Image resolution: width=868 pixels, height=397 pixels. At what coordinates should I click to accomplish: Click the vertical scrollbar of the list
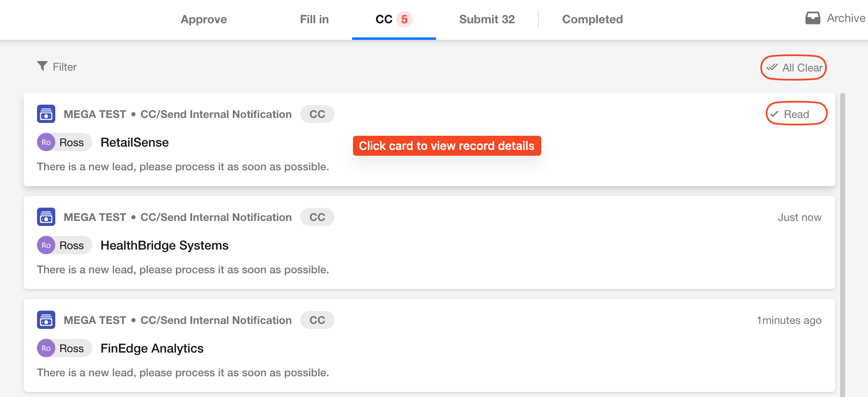(x=843, y=245)
